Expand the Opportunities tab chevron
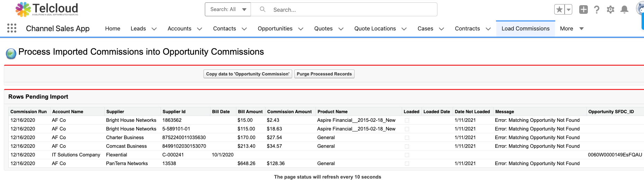 pyautogui.click(x=301, y=29)
